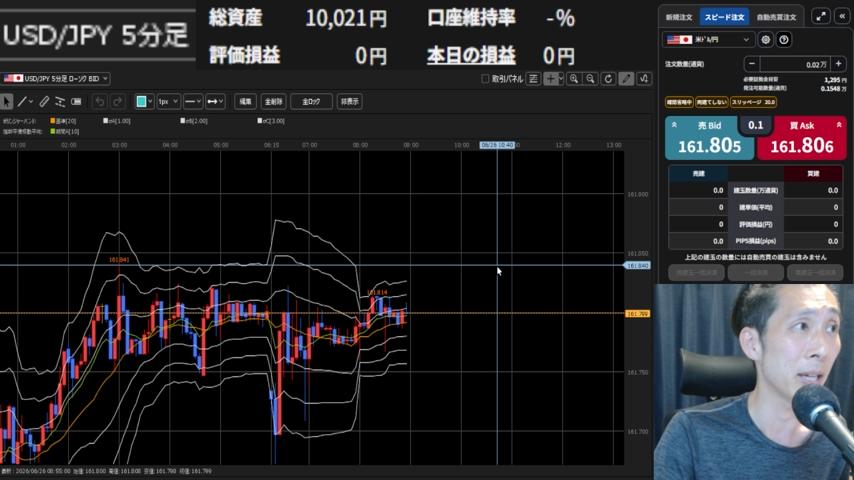
Task: Click the 0.1 spread value
Action: (x=755, y=125)
